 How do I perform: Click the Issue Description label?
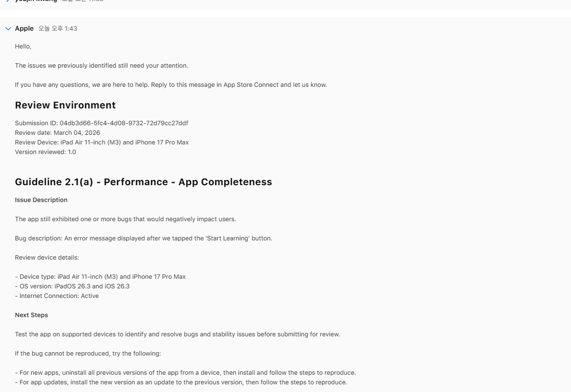click(x=41, y=200)
